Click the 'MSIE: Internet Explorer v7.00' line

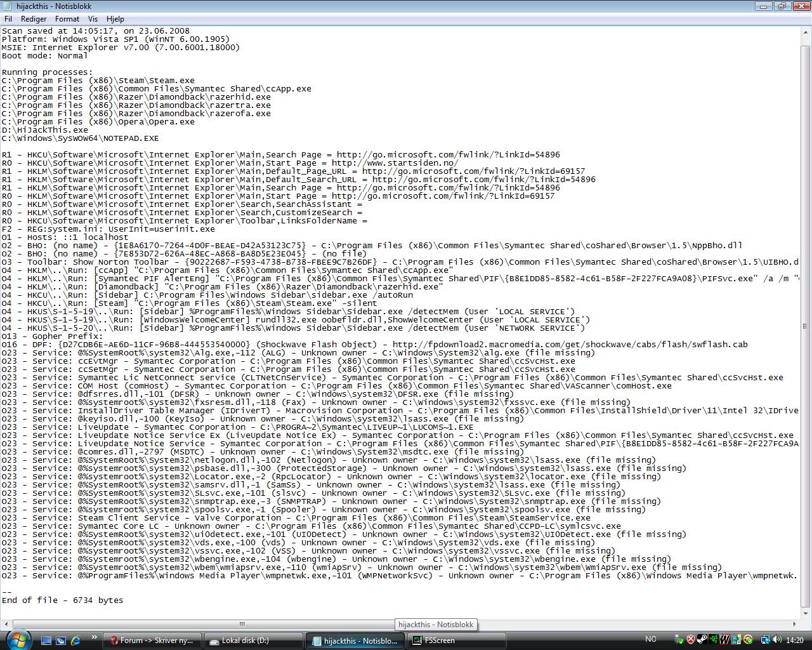[121, 47]
